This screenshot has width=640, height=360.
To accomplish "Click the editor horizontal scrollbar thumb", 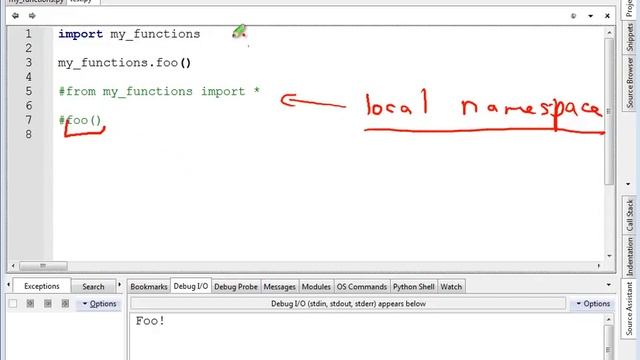I will tap(43, 266).
